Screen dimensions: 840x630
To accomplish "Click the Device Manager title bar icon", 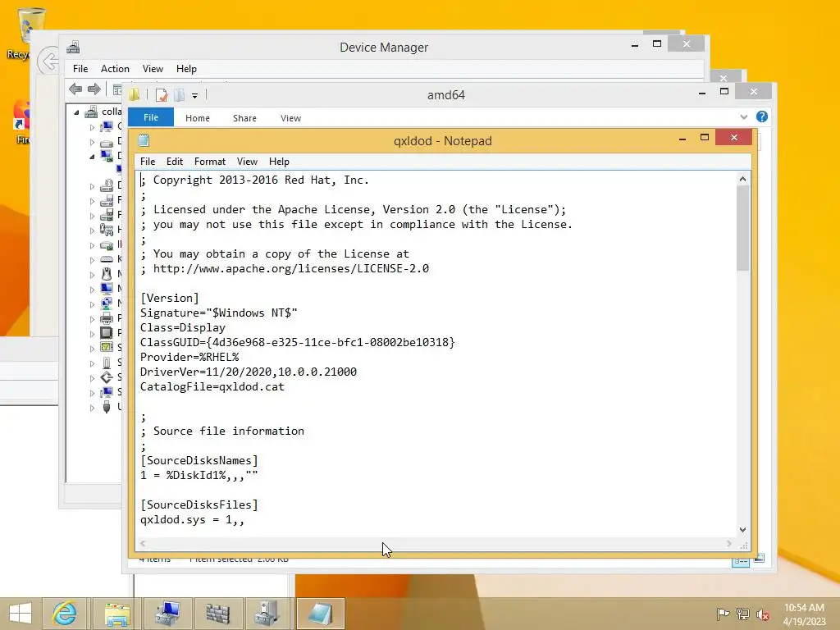I will 73,47.
